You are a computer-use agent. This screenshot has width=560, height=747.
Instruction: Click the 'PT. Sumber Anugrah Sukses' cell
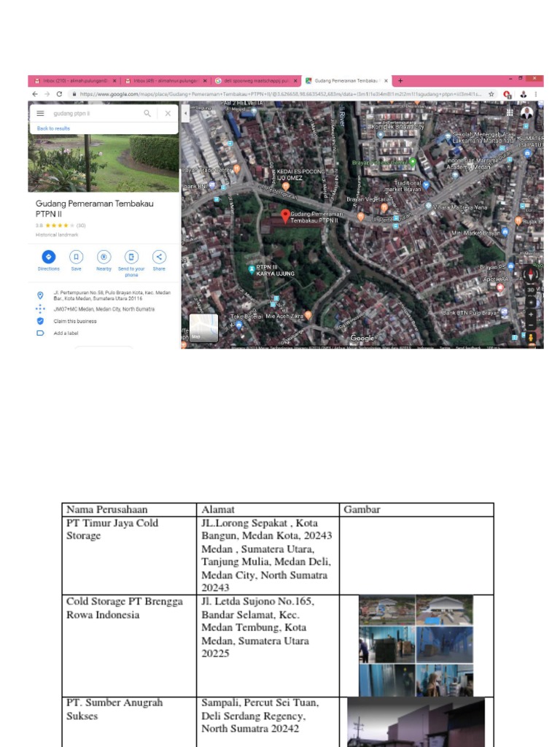coord(129,721)
